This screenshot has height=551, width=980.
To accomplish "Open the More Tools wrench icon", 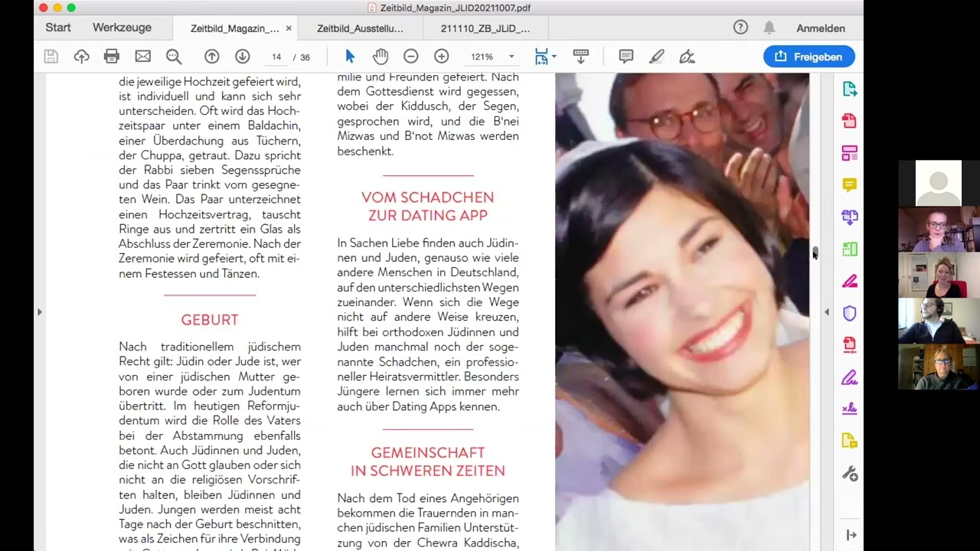I will (850, 474).
